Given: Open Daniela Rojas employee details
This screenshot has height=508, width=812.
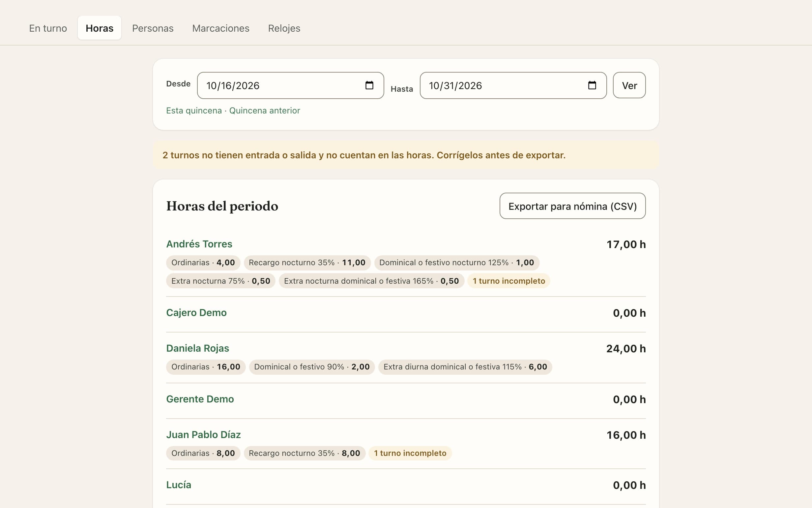Looking at the screenshot, I should 198,348.
